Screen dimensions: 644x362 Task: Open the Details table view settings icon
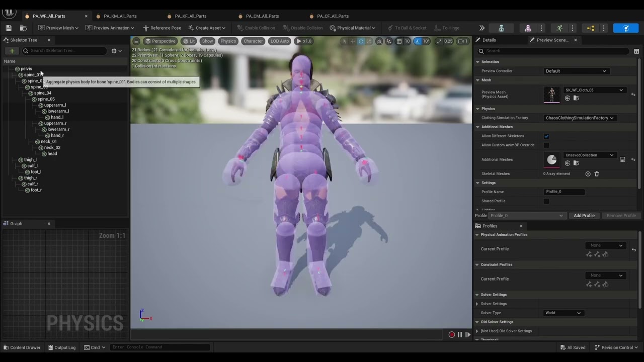tap(636, 51)
